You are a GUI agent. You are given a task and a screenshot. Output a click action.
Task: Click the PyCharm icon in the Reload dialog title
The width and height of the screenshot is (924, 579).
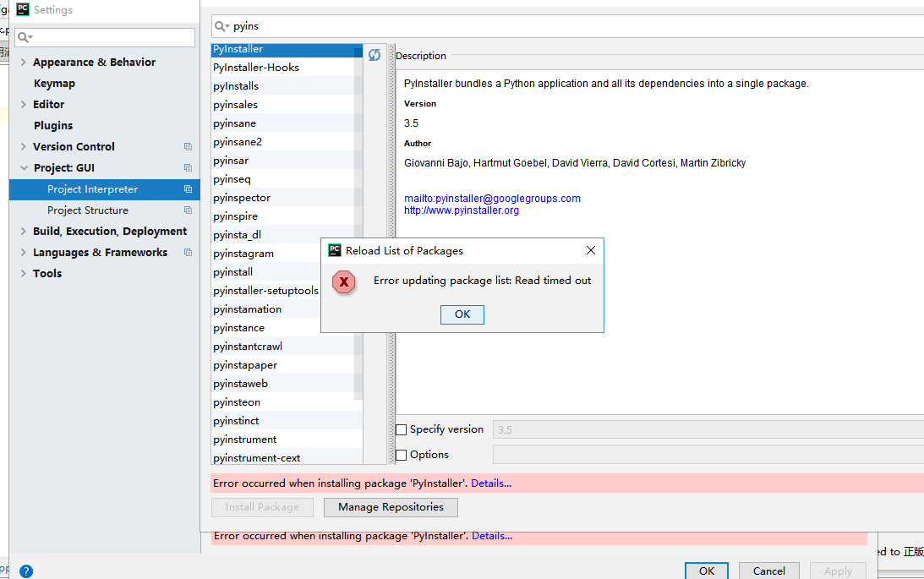click(335, 250)
